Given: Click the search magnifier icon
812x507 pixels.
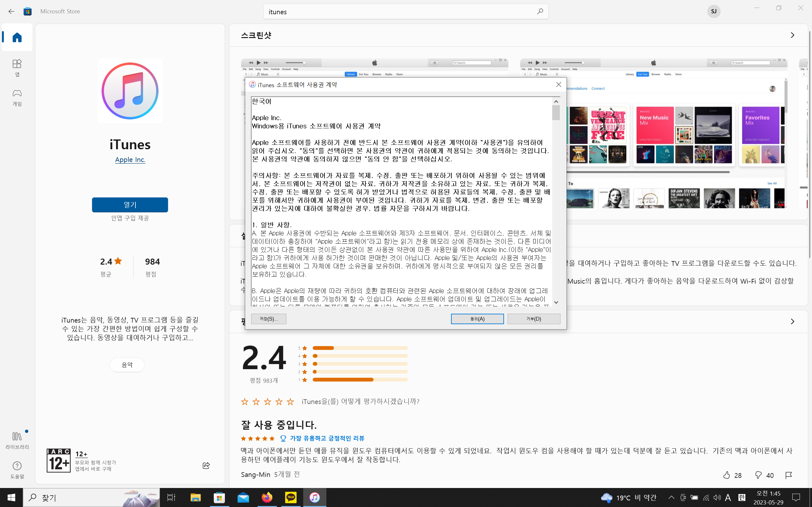Looking at the screenshot, I should point(540,11).
